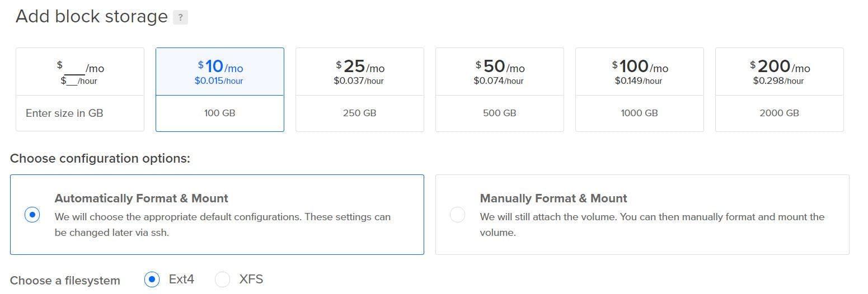Click the Ext4 label text
The image size is (868, 294).
[x=181, y=279]
